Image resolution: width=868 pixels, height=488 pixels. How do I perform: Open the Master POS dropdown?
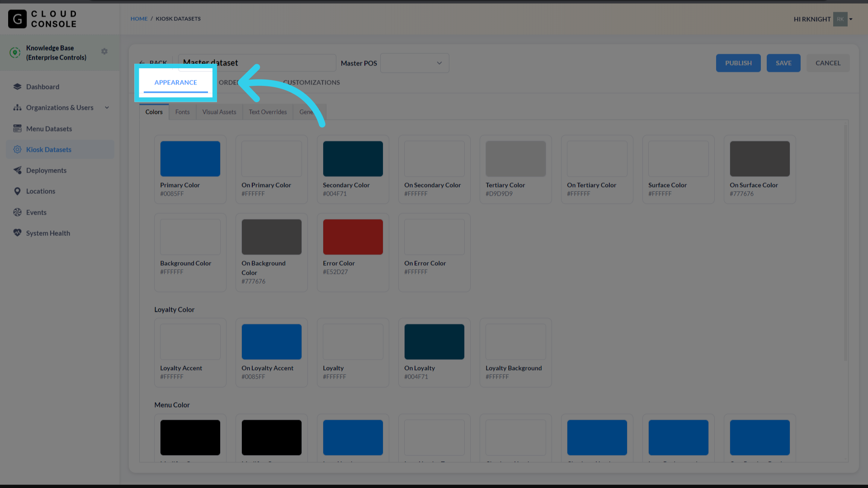415,63
